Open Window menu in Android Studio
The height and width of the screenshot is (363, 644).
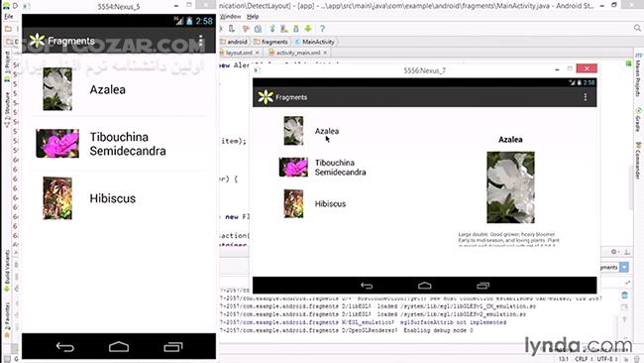tap(231, 17)
